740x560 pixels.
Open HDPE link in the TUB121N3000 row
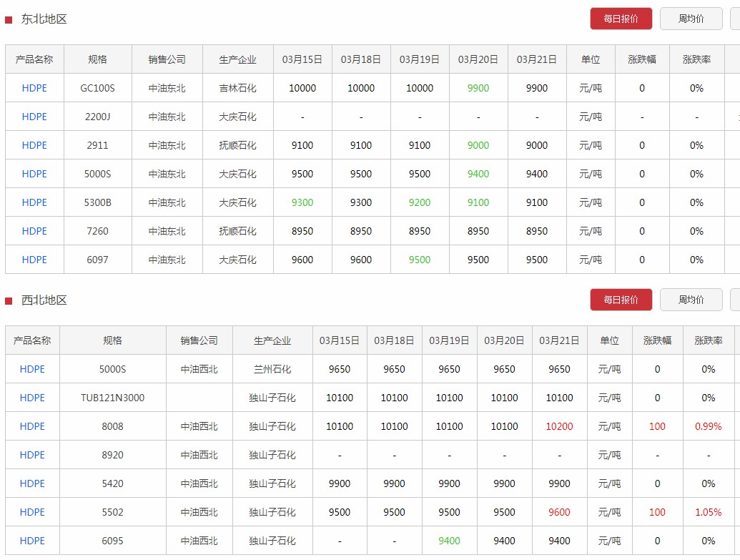click(32, 398)
